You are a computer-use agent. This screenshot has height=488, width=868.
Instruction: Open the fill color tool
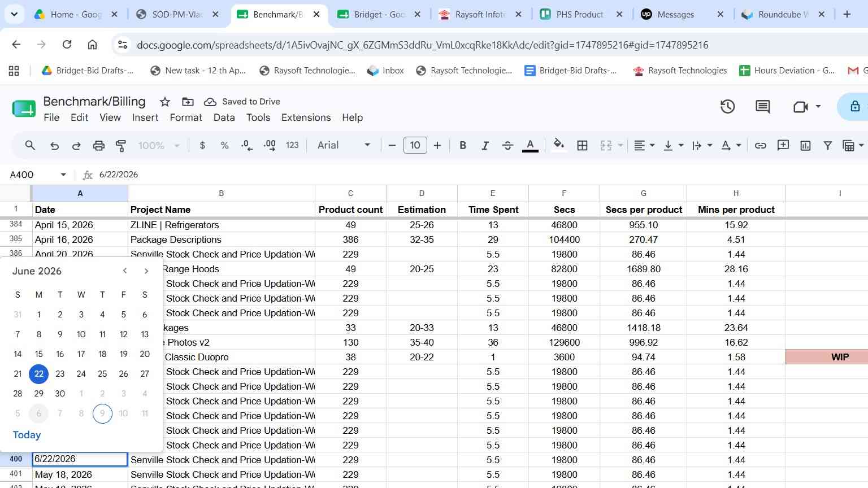559,146
